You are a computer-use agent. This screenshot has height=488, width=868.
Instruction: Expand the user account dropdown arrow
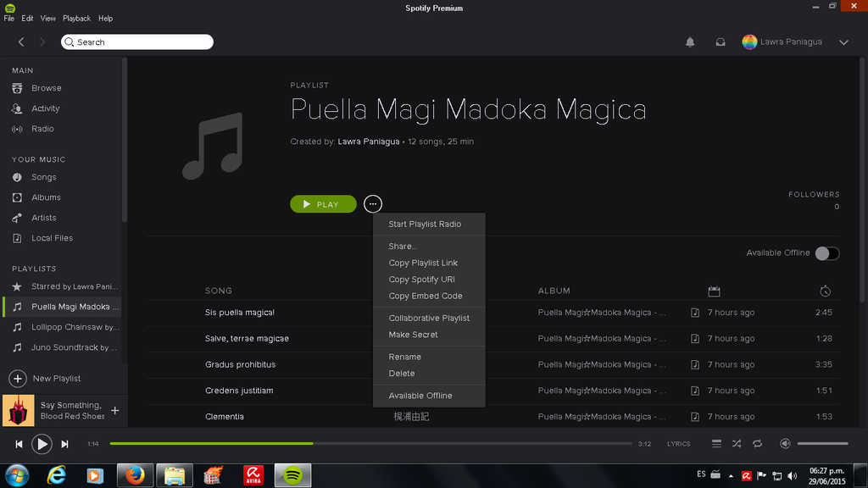click(x=843, y=42)
